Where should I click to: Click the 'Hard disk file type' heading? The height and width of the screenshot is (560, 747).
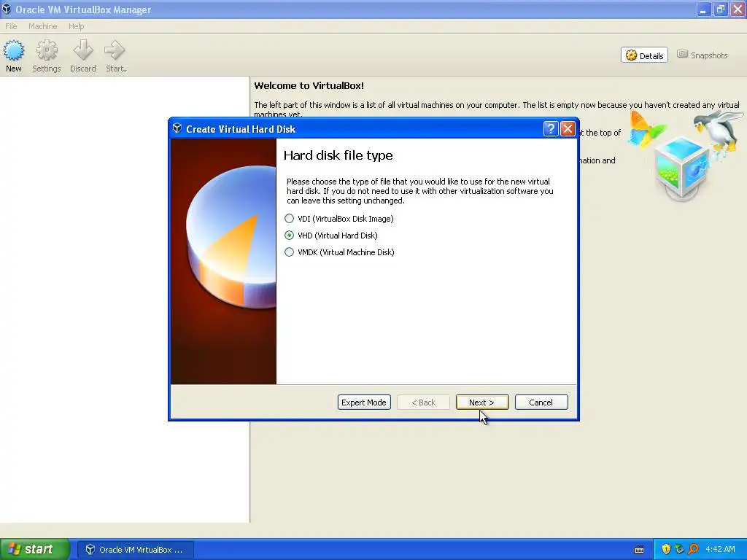tap(338, 155)
